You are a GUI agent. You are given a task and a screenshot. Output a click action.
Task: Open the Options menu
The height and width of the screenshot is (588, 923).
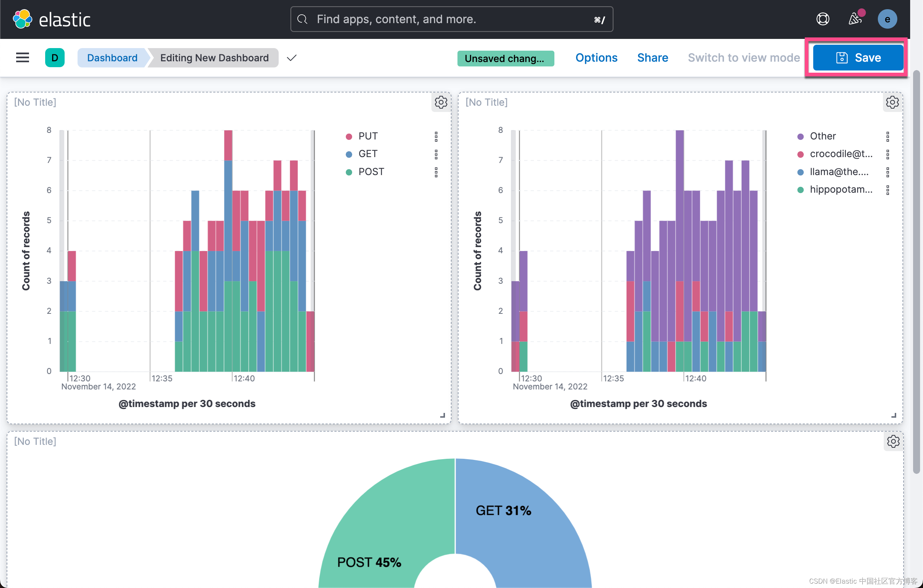(596, 58)
